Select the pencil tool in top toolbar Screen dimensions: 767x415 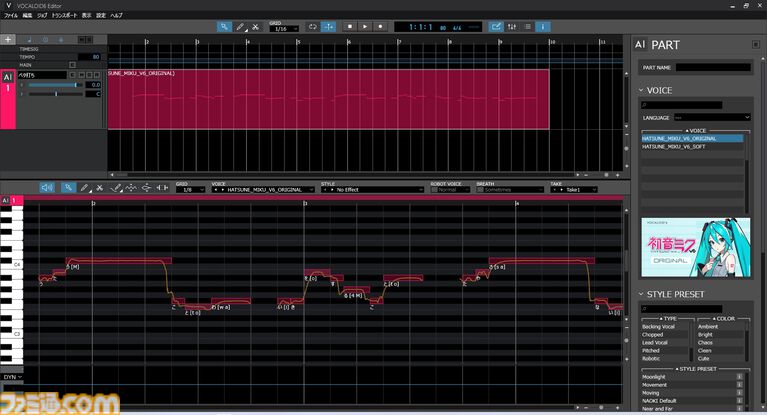240,27
